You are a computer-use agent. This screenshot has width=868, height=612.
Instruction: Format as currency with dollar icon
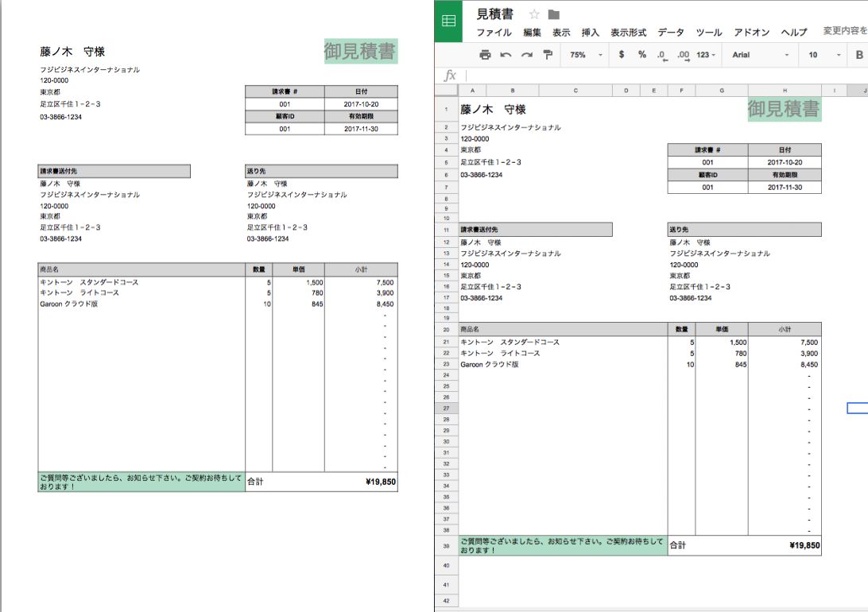coord(621,55)
